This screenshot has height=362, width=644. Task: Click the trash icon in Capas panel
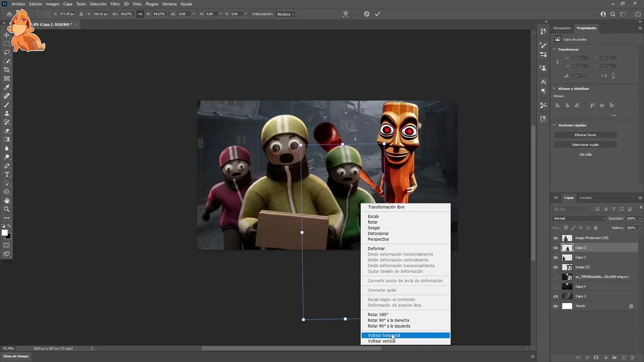633,357
